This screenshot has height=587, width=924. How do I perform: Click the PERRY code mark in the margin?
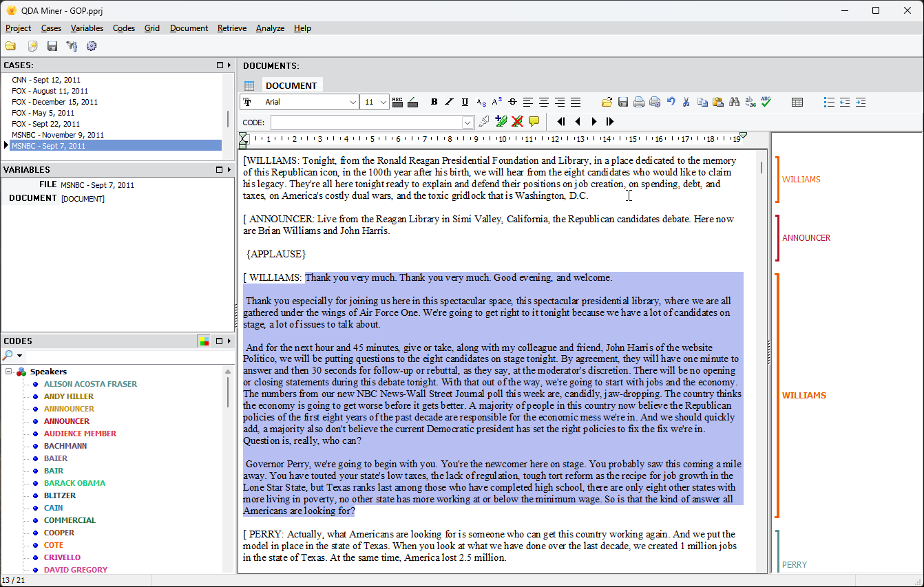click(795, 565)
